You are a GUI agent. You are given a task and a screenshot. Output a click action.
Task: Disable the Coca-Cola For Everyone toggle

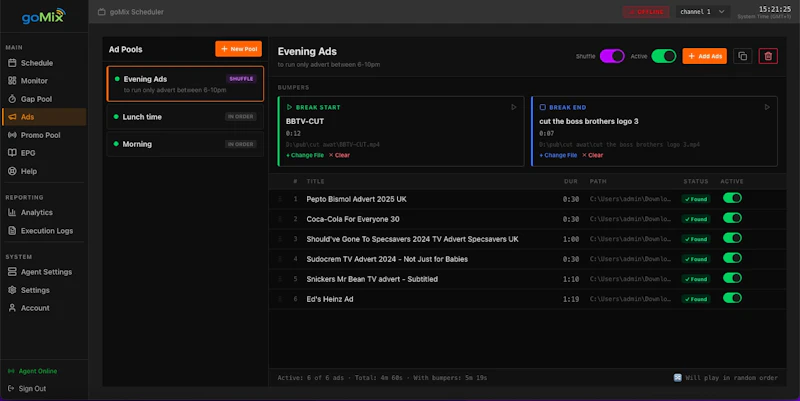click(x=732, y=218)
